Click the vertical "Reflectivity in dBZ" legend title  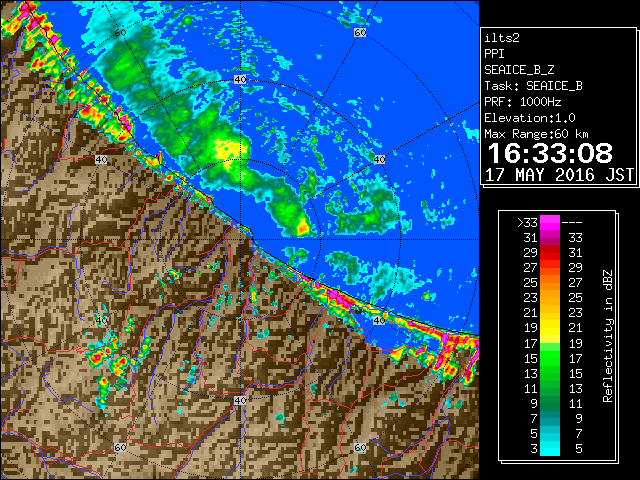(x=608, y=336)
